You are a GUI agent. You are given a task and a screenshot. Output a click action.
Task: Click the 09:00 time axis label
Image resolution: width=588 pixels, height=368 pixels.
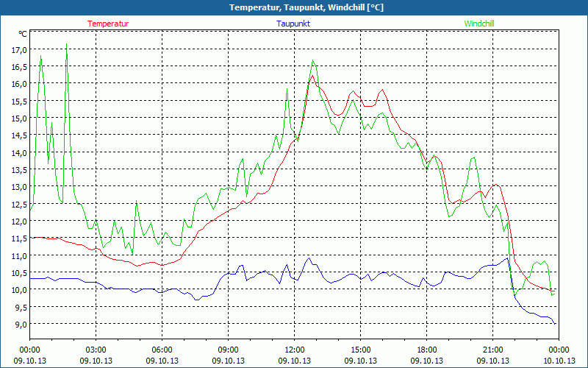coord(229,350)
